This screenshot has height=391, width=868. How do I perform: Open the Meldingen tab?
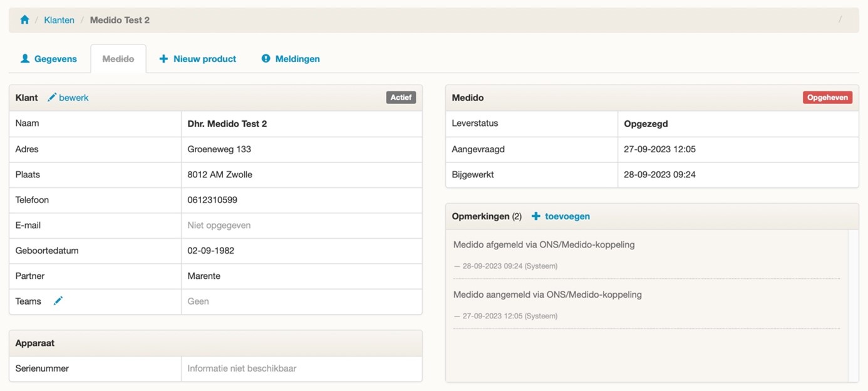(x=291, y=59)
